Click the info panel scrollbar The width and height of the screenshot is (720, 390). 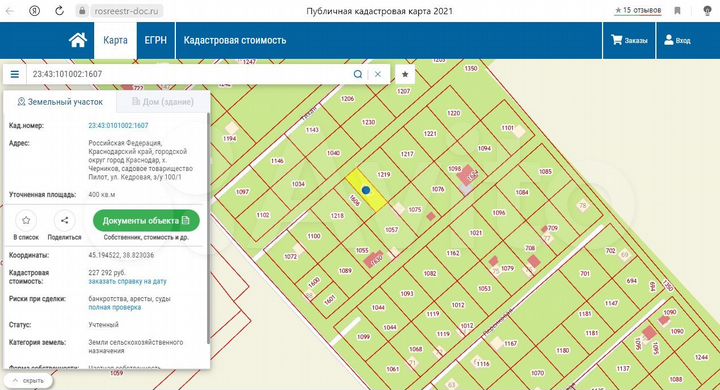(x=208, y=227)
